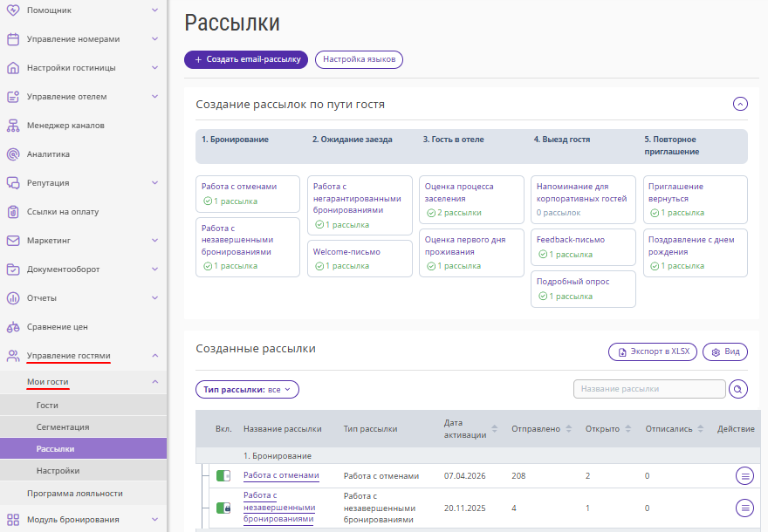Click the Payment Links clipboard icon
The height and width of the screenshot is (532, 768).
(x=13, y=212)
